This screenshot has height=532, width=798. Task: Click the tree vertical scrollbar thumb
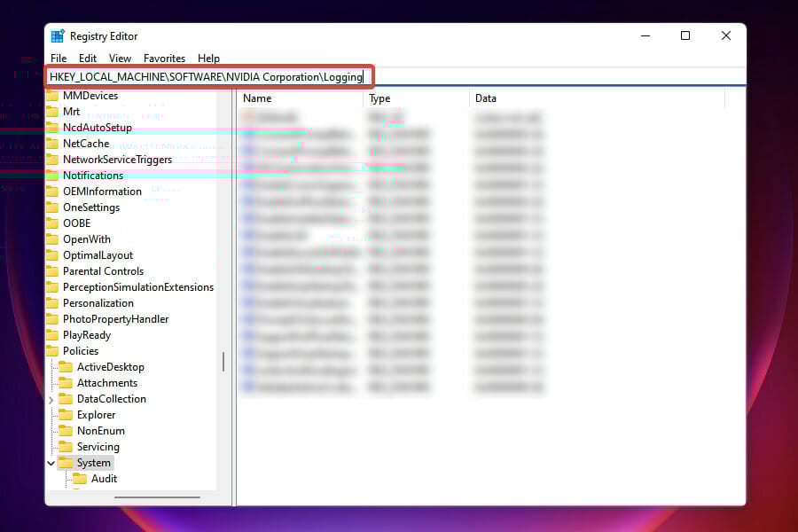223,362
